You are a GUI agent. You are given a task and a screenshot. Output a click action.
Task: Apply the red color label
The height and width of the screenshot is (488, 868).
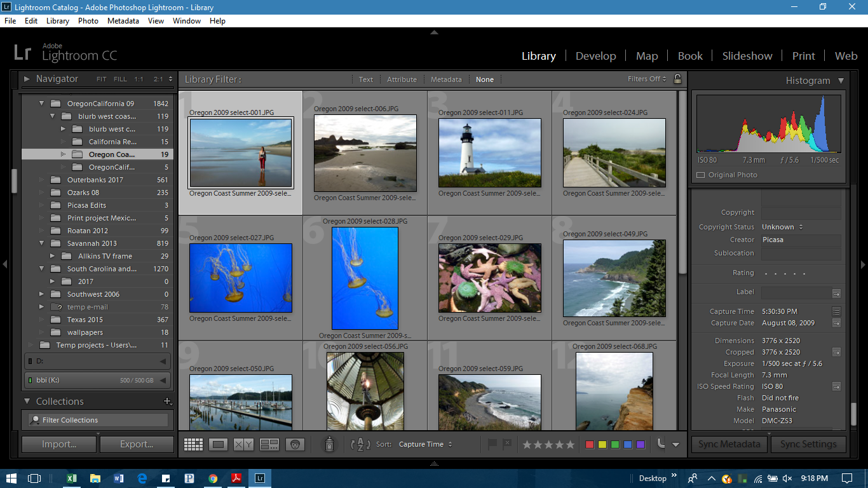pos(589,445)
